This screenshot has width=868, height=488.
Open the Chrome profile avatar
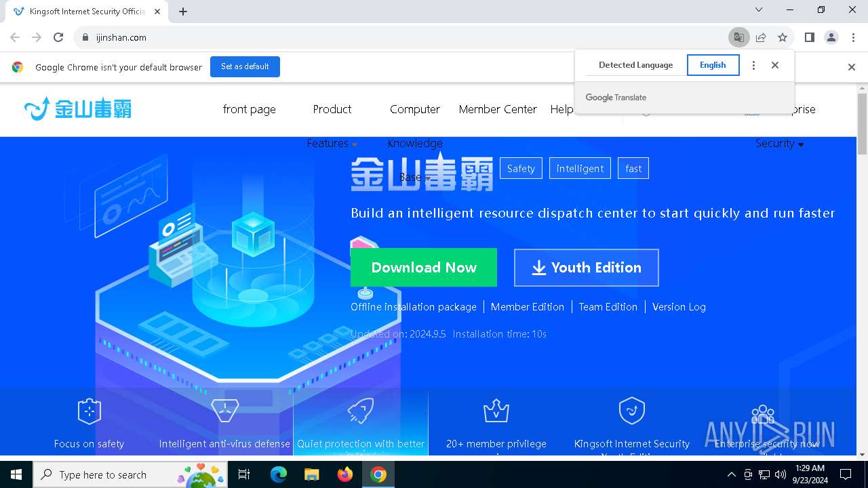(x=831, y=37)
